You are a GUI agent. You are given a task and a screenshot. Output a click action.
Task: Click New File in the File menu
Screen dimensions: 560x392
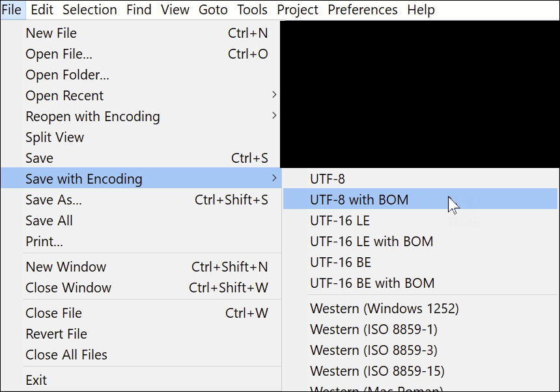pyautogui.click(x=51, y=33)
